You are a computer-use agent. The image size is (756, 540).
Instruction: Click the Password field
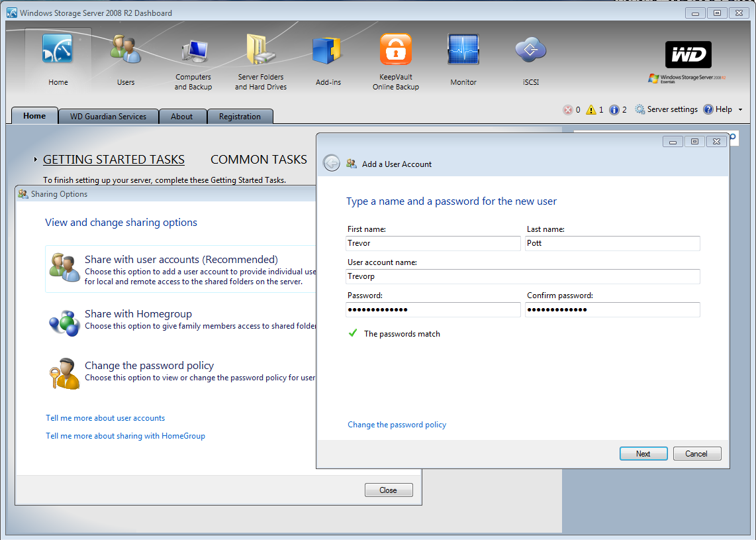(433, 310)
